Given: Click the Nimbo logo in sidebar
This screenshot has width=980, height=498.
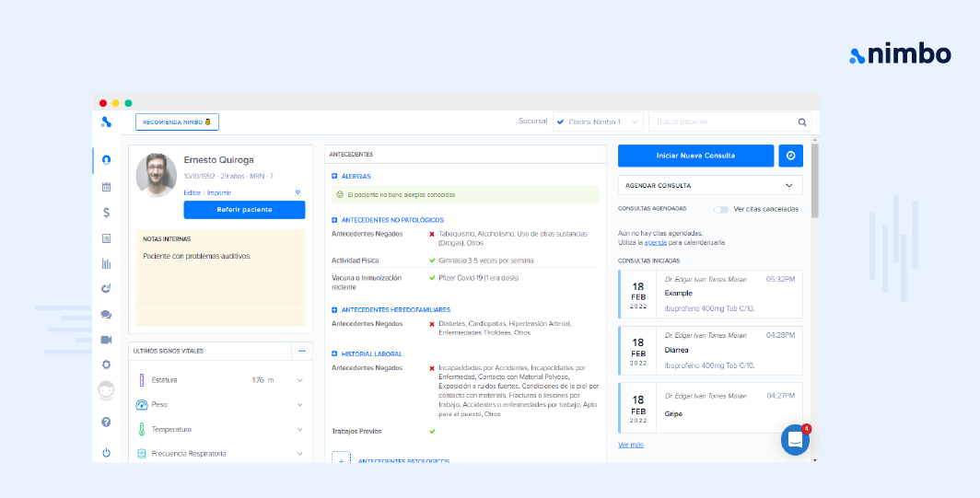Looking at the screenshot, I should (x=106, y=122).
